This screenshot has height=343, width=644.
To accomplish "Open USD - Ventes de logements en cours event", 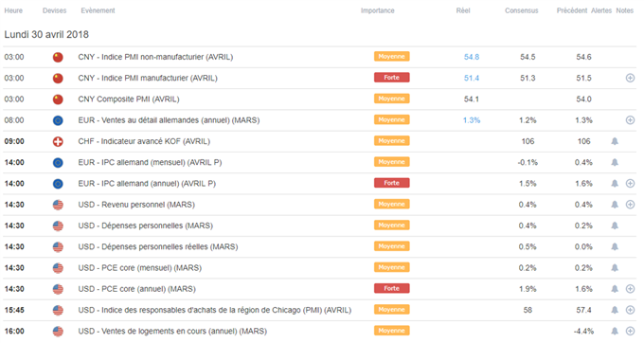I will click(x=172, y=331).
